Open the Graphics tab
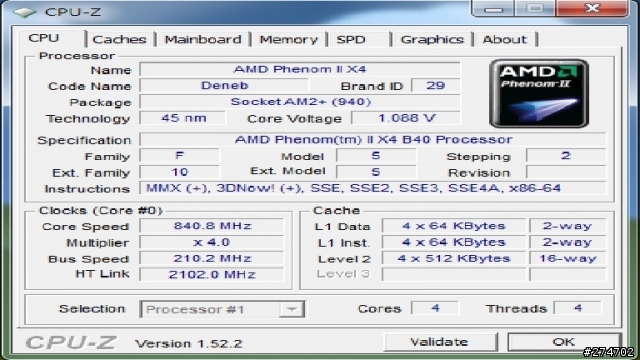 pyautogui.click(x=432, y=39)
